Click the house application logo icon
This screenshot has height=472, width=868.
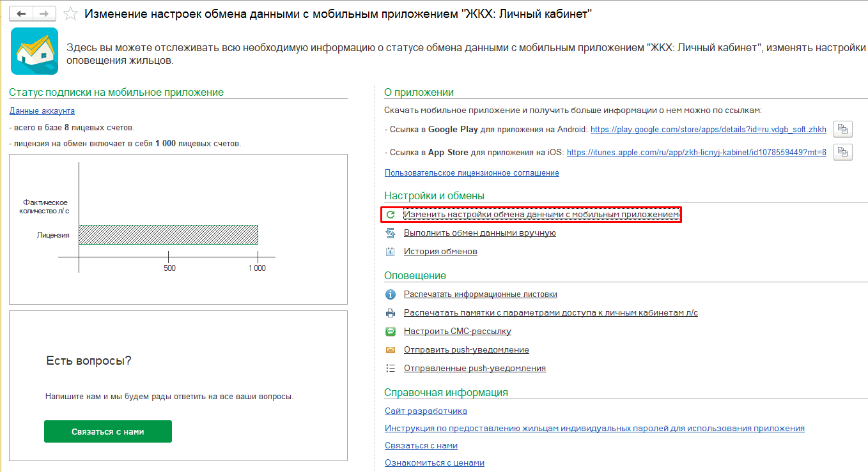[x=35, y=51]
